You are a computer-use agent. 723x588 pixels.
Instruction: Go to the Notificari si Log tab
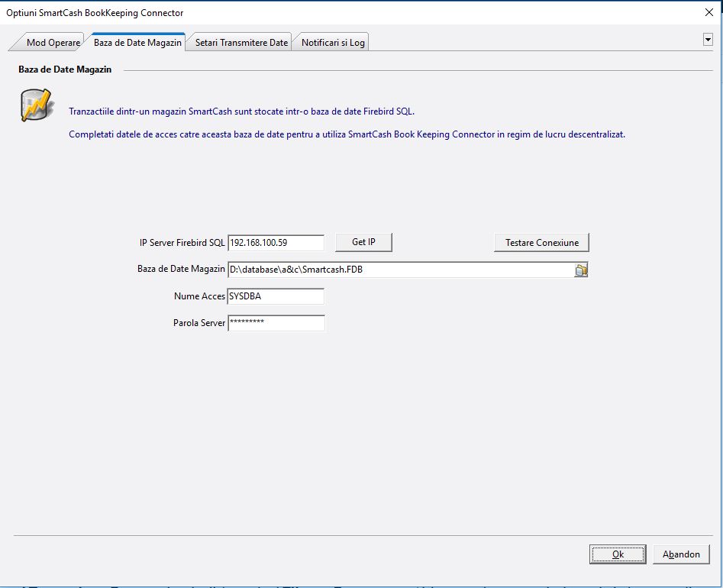333,43
